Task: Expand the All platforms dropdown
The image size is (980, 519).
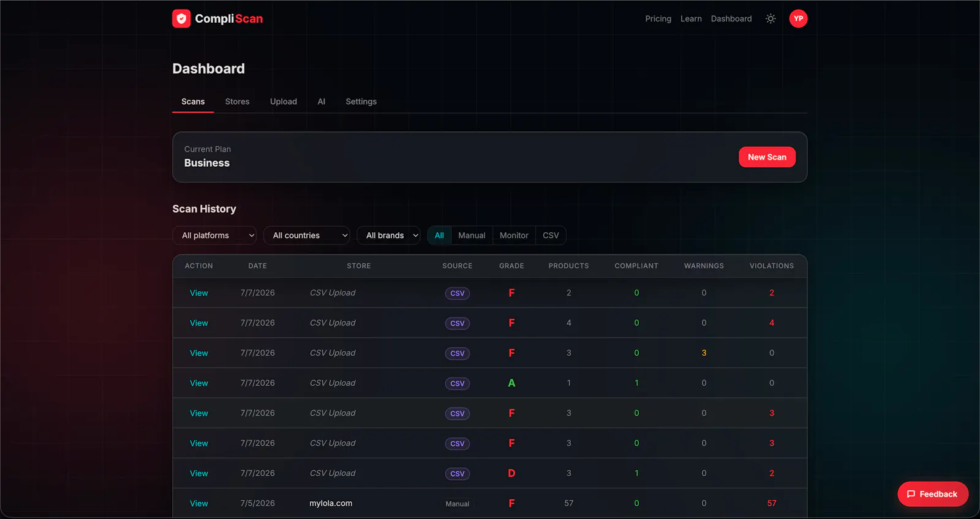Action: (x=214, y=235)
